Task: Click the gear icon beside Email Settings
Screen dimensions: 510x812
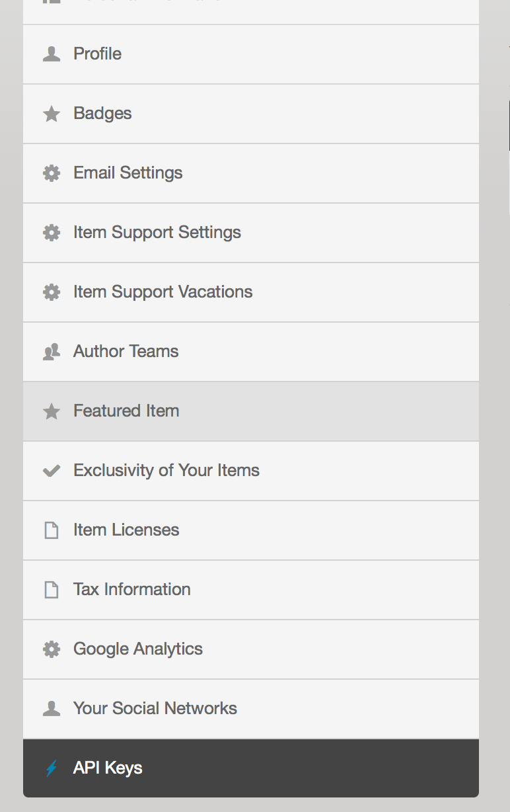Action: pyautogui.click(x=52, y=173)
